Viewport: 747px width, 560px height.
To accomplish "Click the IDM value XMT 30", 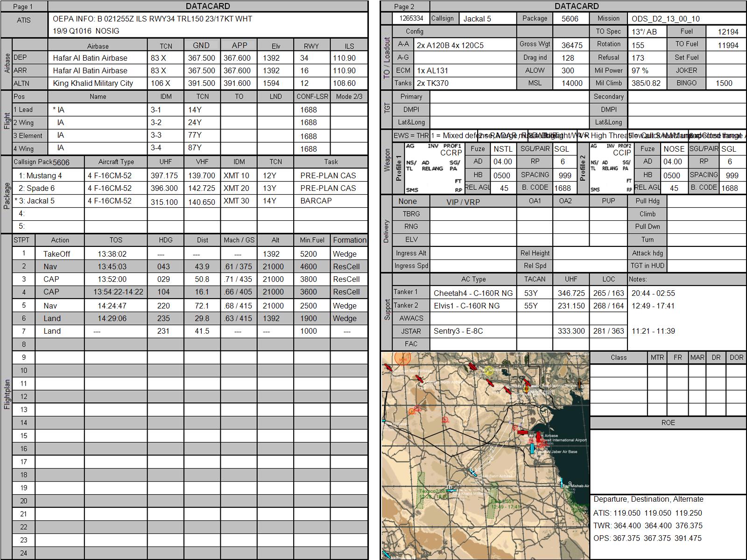I will tap(236, 201).
